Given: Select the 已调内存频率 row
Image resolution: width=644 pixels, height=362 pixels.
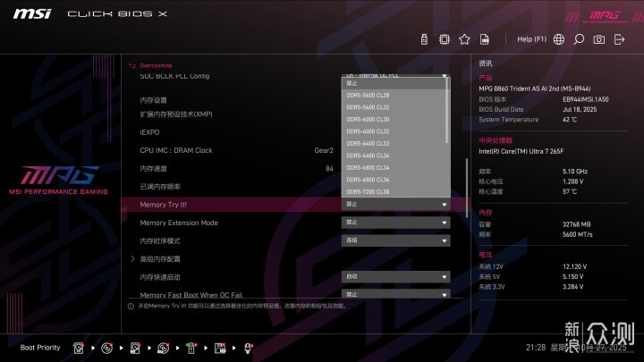Looking at the screenshot, I should pos(160,187).
